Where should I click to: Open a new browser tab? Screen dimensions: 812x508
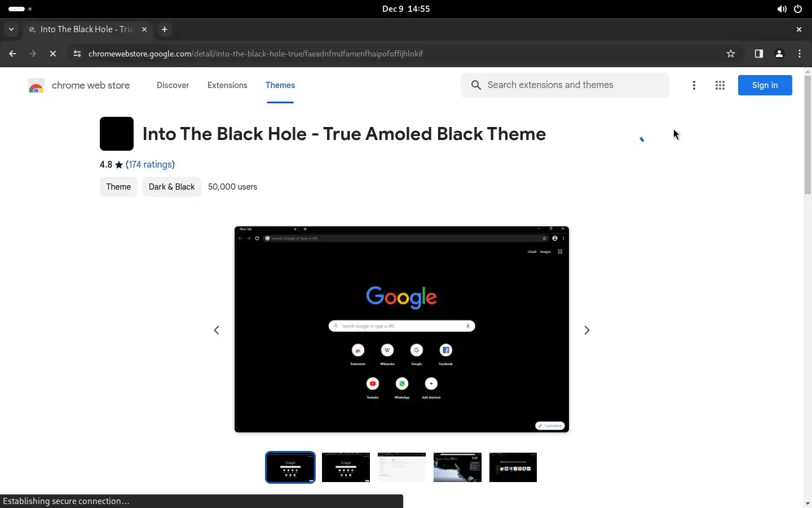pyautogui.click(x=165, y=29)
